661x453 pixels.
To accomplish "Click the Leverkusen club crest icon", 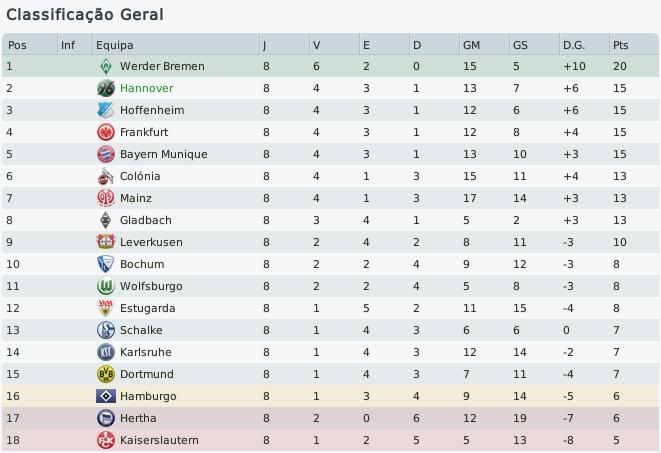I will point(105,242).
